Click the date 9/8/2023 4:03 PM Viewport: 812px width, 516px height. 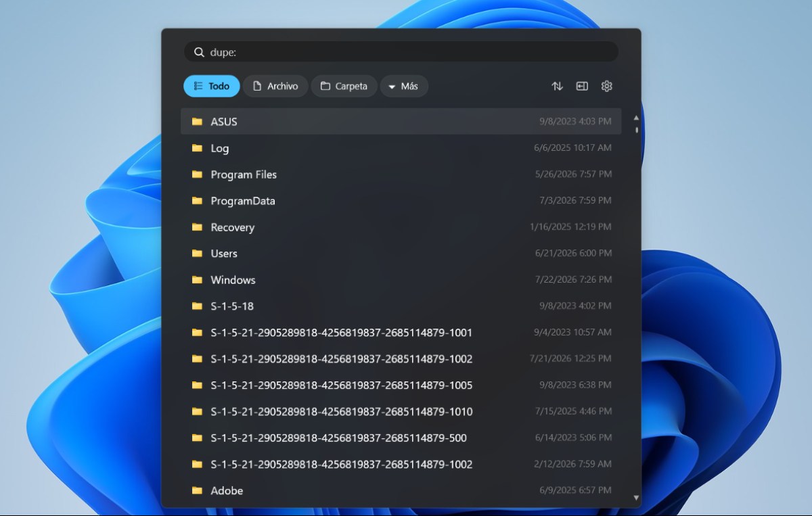[x=575, y=122]
